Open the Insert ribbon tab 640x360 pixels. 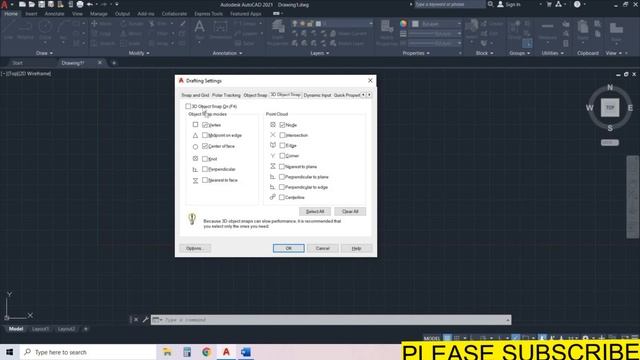point(31,13)
